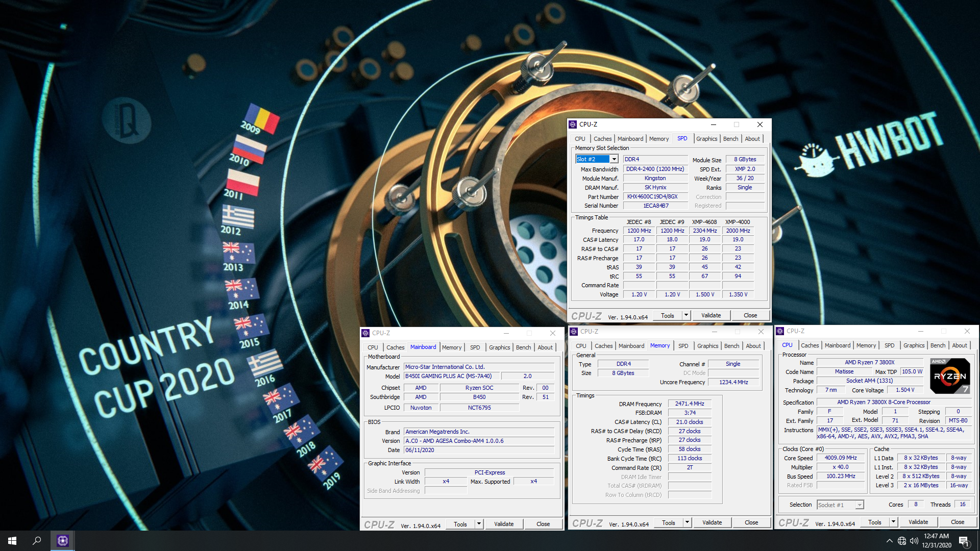Click Close button in Memory window
The image size is (980, 551).
(751, 522)
